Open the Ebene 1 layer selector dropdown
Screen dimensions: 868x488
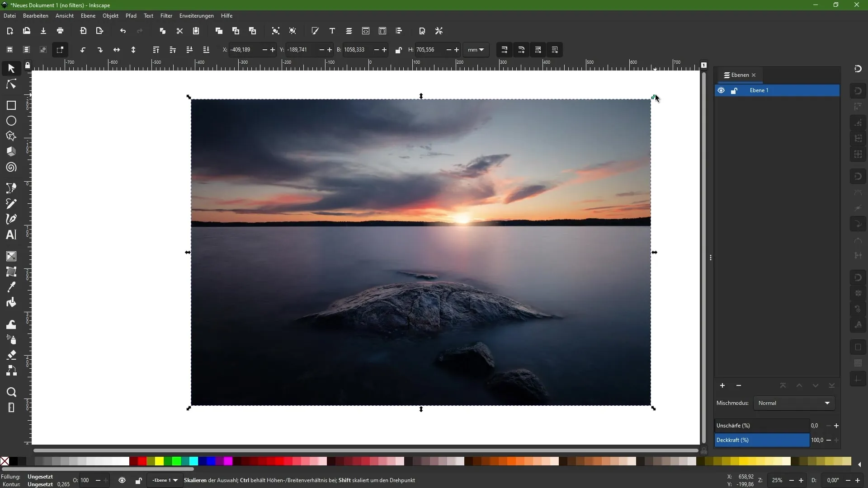[165, 480]
